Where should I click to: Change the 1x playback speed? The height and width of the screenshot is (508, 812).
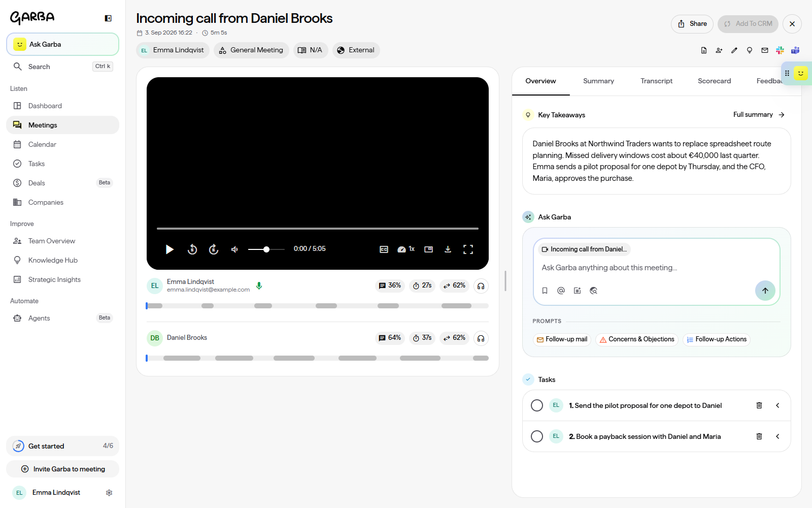pos(406,249)
